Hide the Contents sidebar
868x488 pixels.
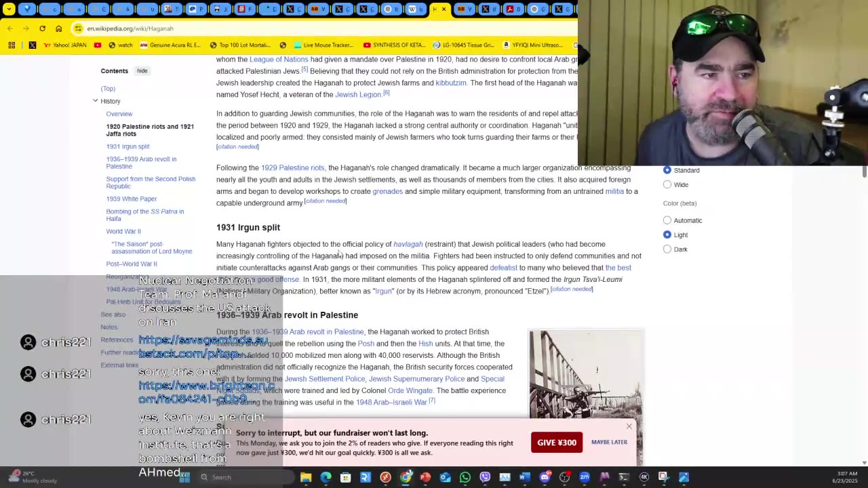(142, 70)
